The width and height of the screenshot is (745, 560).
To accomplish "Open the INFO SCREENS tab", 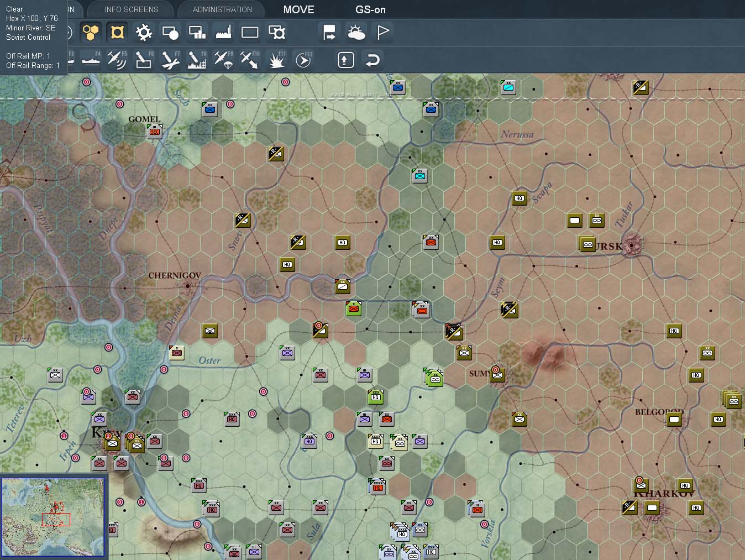I will pyautogui.click(x=132, y=9).
